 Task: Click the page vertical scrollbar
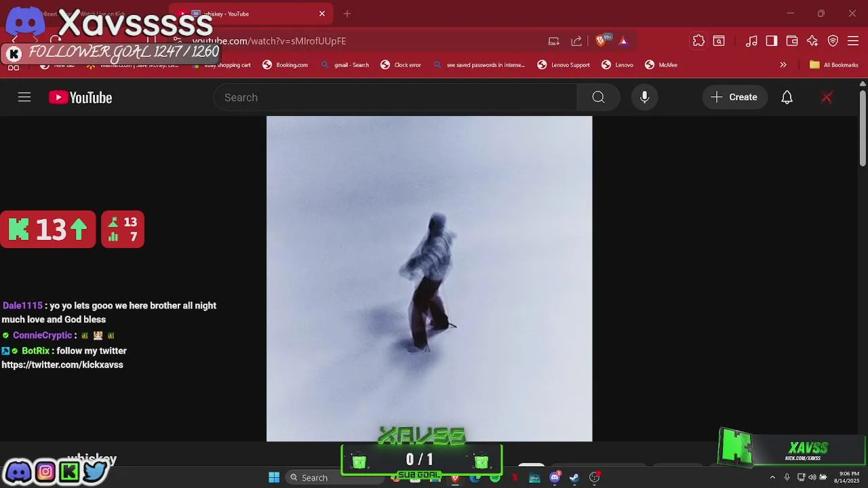click(x=863, y=127)
